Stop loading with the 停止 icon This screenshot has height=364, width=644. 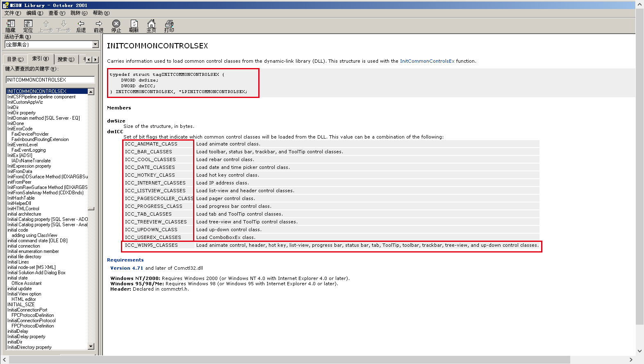pyautogui.click(x=116, y=26)
